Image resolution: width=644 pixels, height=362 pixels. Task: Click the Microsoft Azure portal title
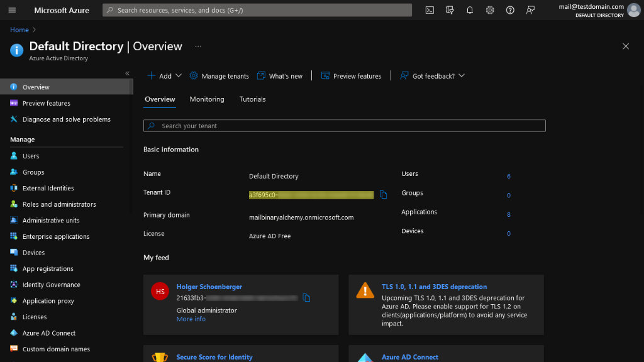[x=62, y=10]
